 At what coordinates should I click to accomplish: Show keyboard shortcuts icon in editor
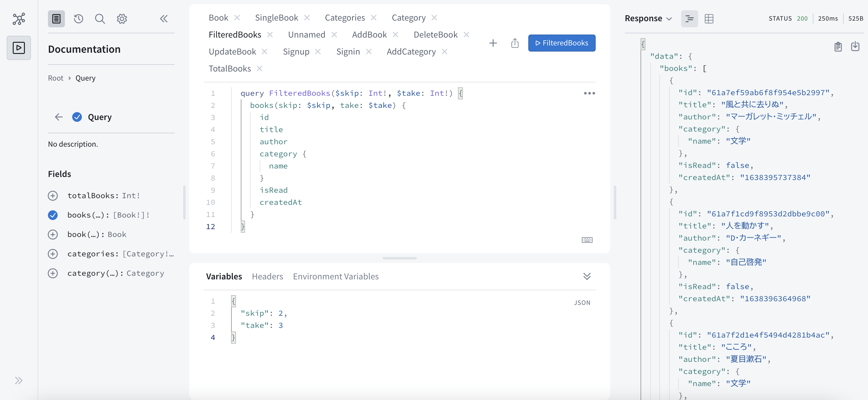click(587, 240)
